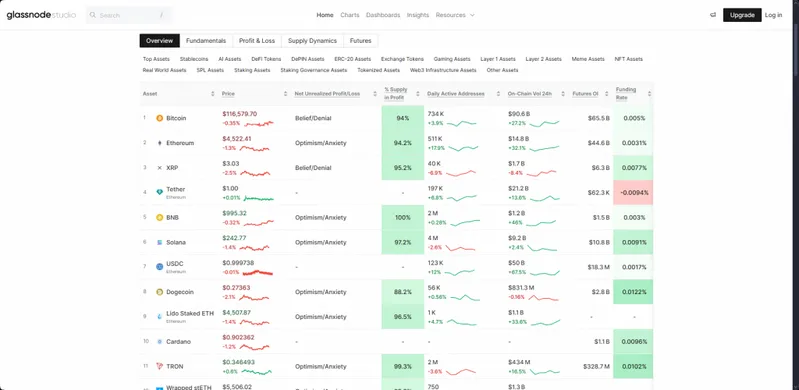799x390 pixels.
Task: Filter by Top Assets category
Action: [x=156, y=59]
